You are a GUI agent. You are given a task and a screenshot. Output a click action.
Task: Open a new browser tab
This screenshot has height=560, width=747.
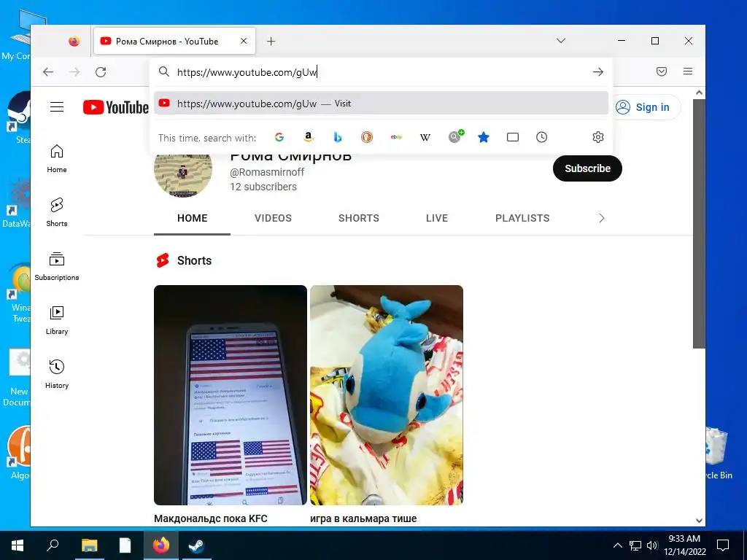271,42
